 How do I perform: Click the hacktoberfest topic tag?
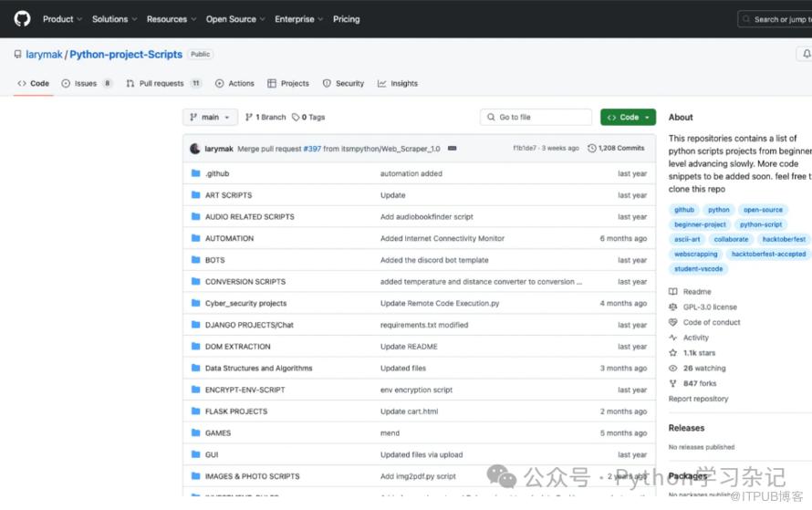pos(784,239)
